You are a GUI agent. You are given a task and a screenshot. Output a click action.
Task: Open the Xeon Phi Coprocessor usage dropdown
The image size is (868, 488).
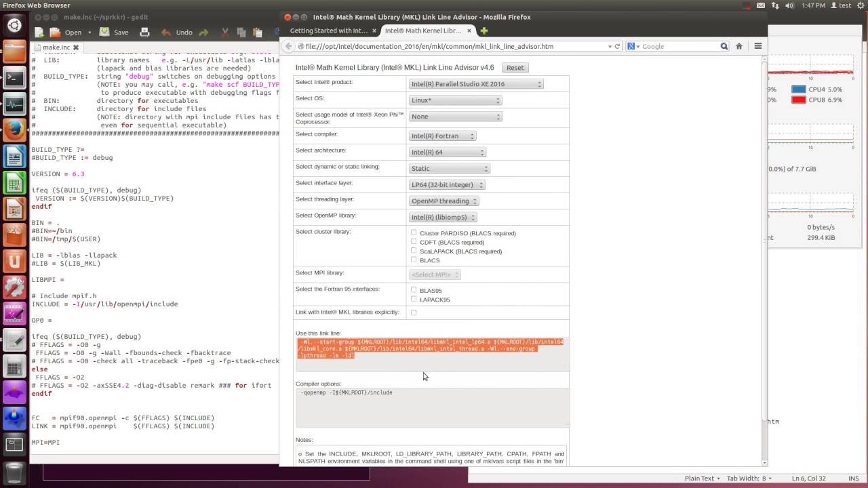456,117
